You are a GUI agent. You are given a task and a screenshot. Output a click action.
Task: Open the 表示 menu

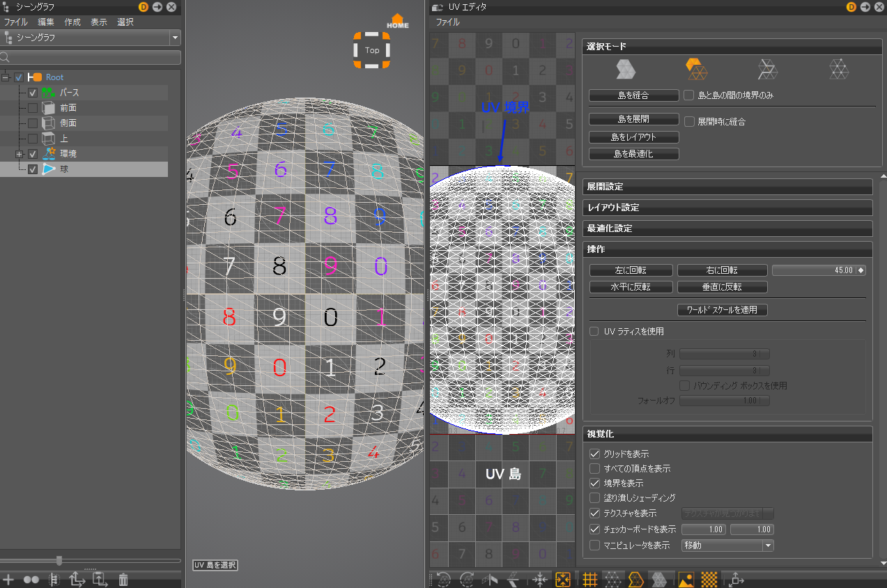99,22
